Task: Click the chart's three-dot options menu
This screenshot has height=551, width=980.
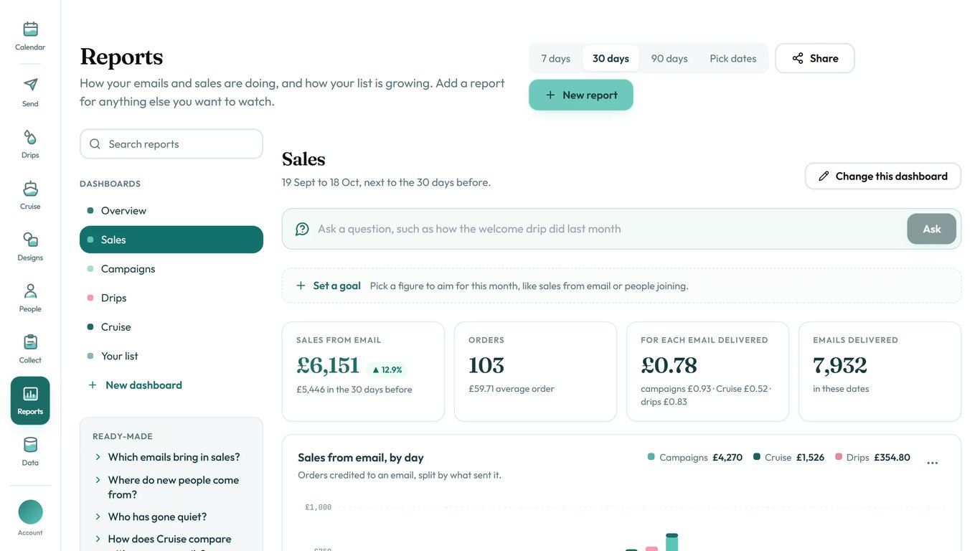Action: point(932,463)
